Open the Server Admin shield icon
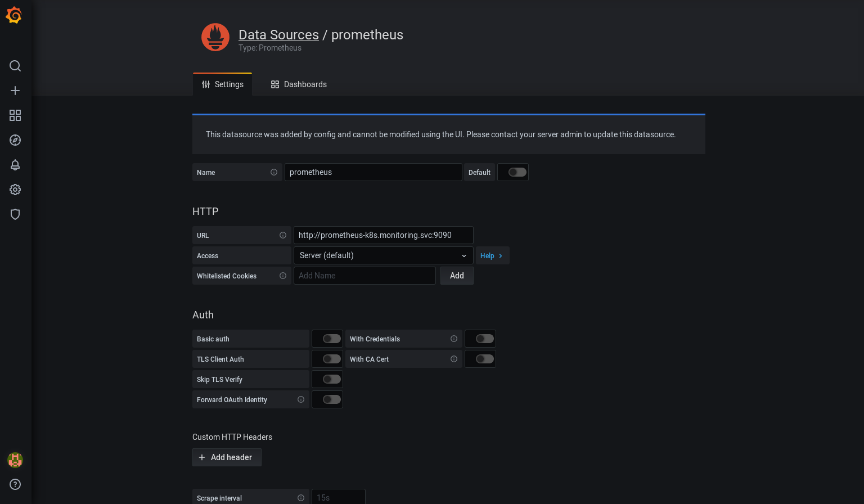864x504 pixels. (x=15, y=214)
